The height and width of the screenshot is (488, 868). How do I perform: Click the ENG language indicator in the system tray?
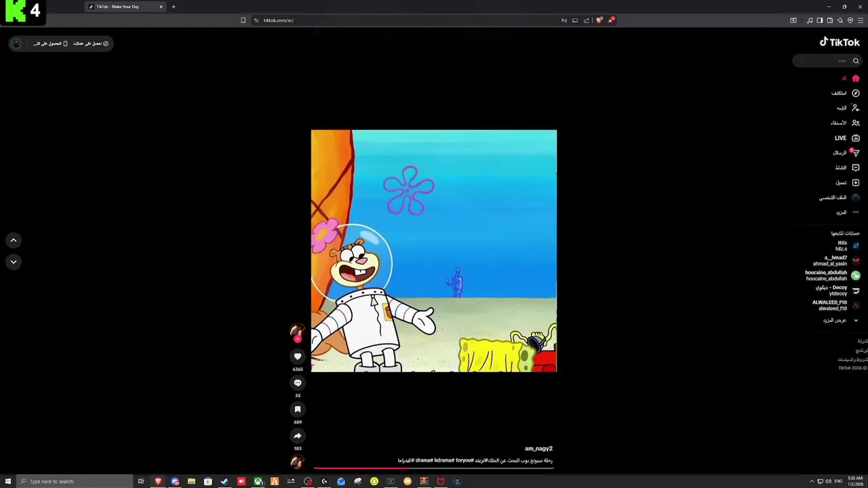pyautogui.click(x=838, y=481)
